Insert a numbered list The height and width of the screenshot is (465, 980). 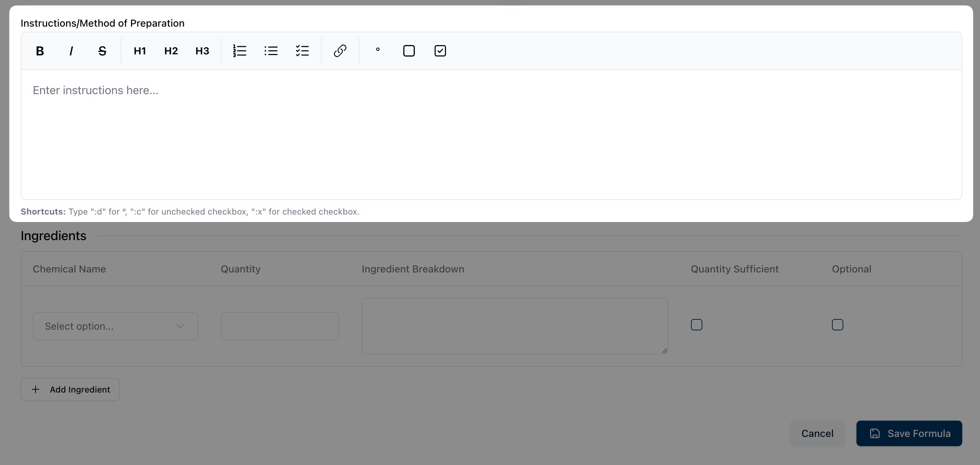240,51
